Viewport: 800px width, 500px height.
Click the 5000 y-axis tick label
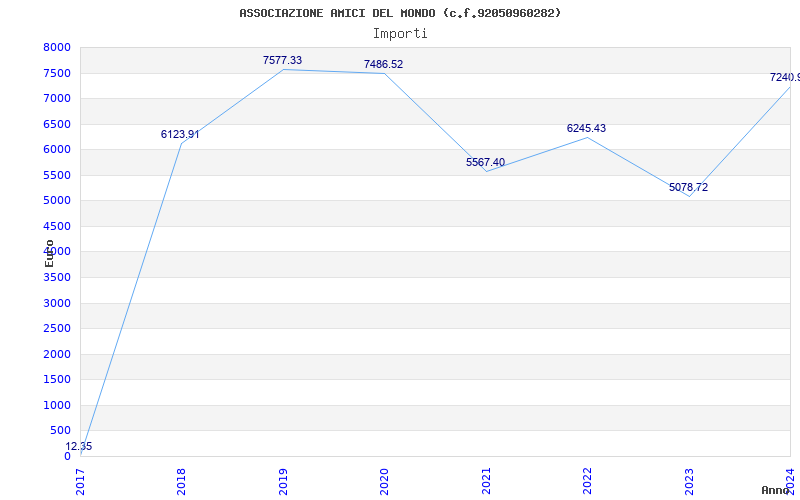pos(57,201)
